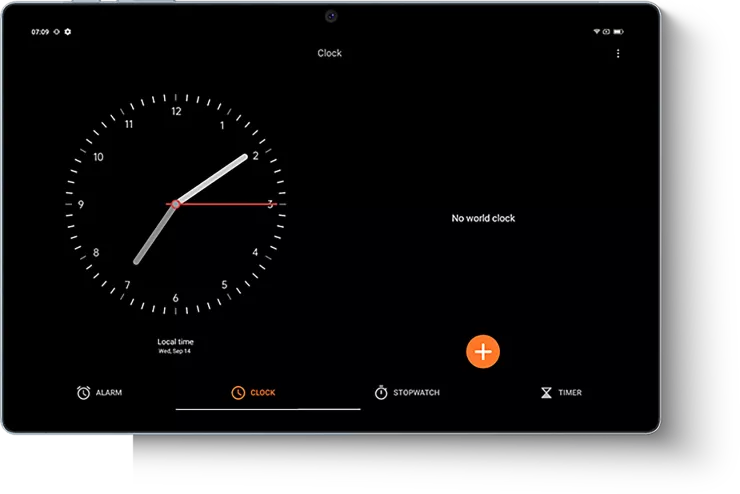Tap the battery indicator icon
The image size is (740, 494).
(x=618, y=32)
